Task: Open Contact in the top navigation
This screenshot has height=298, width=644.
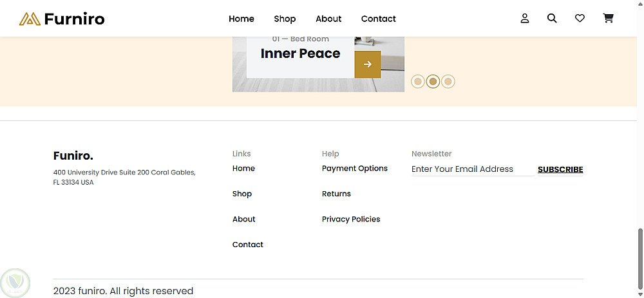Action: coord(379,19)
